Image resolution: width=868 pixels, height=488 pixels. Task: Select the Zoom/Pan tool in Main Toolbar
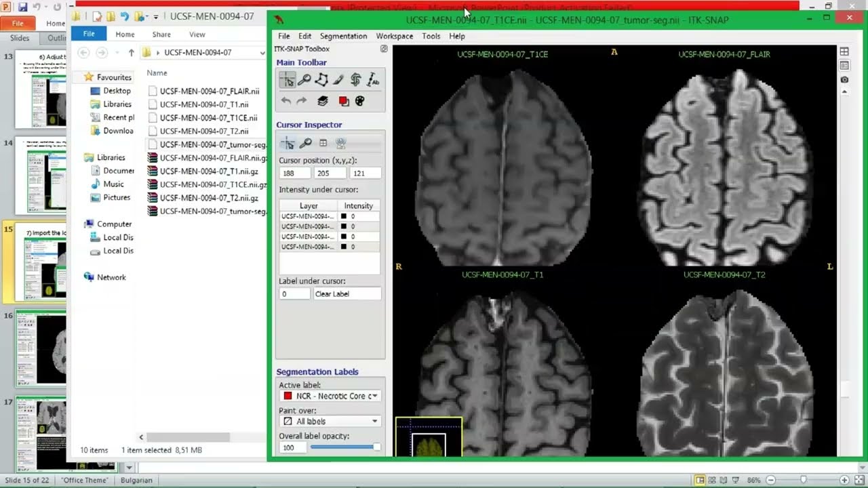click(x=304, y=80)
